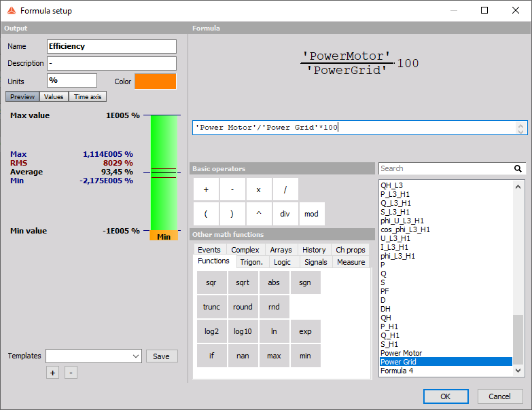
Task: Insert the sqr function
Action: click(x=211, y=282)
